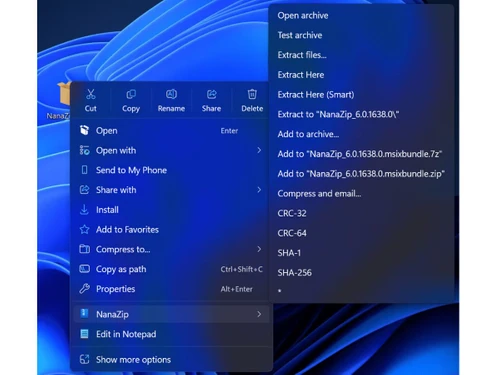500x375 pixels.
Task: Choose Test archive
Action: point(361,35)
